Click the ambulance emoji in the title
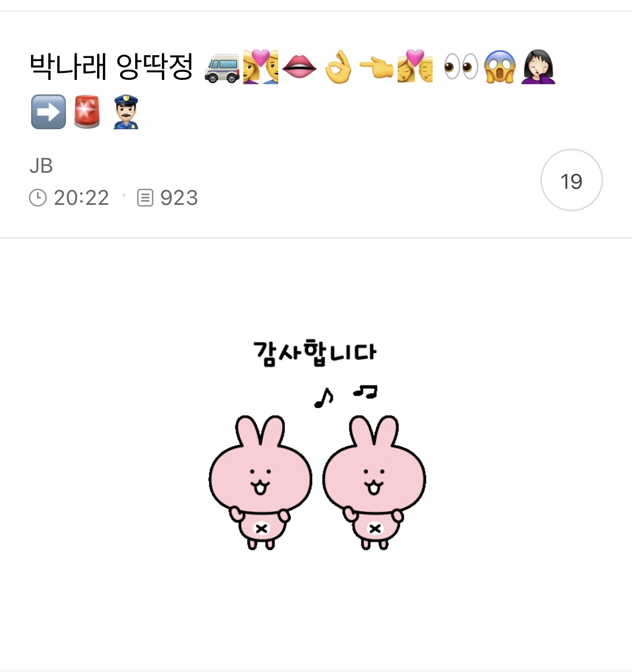This screenshot has width=632, height=672. point(222,68)
